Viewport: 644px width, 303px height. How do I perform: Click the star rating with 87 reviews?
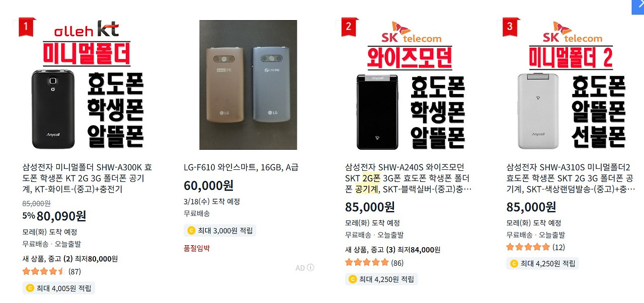pyautogui.click(x=44, y=271)
